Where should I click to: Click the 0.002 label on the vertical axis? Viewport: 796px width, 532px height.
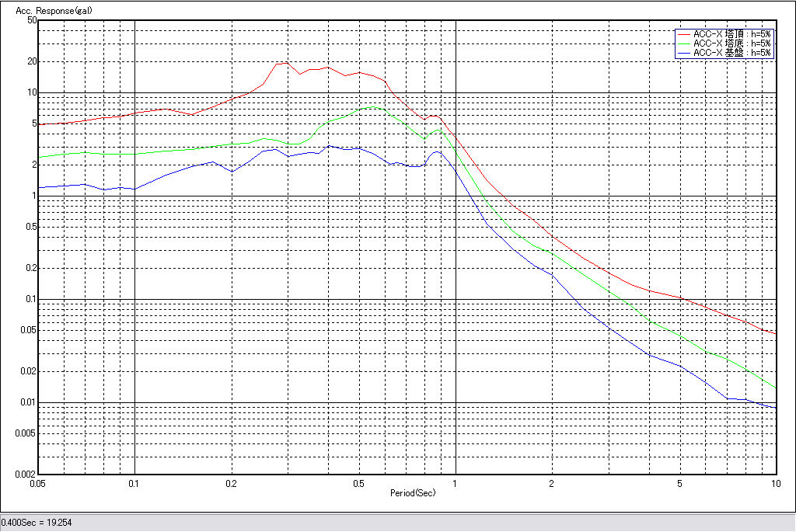tap(26, 474)
